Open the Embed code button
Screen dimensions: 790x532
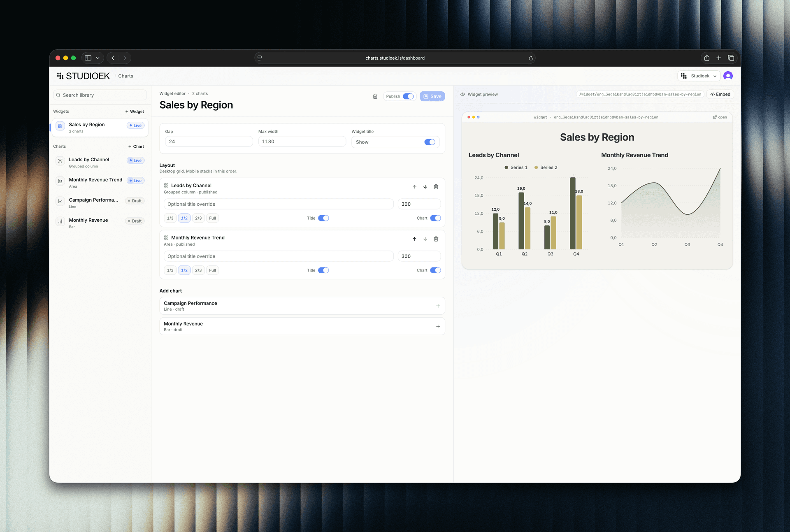coord(720,94)
